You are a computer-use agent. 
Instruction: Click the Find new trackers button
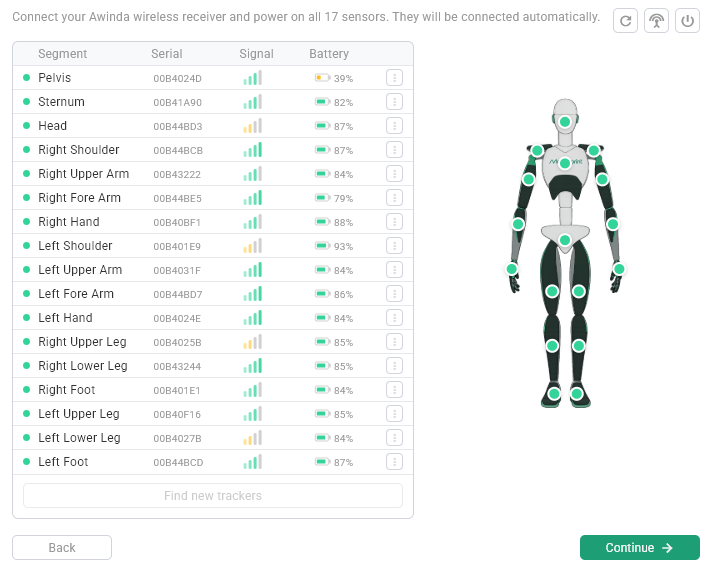click(x=213, y=496)
